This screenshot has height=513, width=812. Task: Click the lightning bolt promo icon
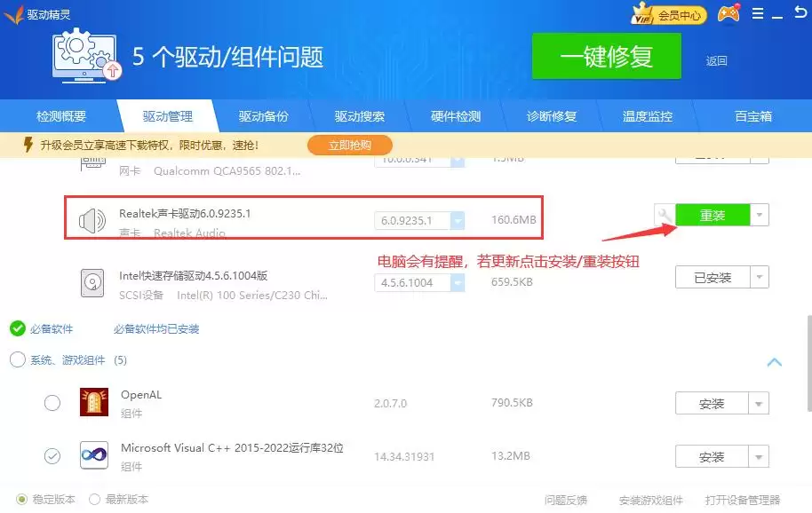pyautogui.click(x=28, y=145)
